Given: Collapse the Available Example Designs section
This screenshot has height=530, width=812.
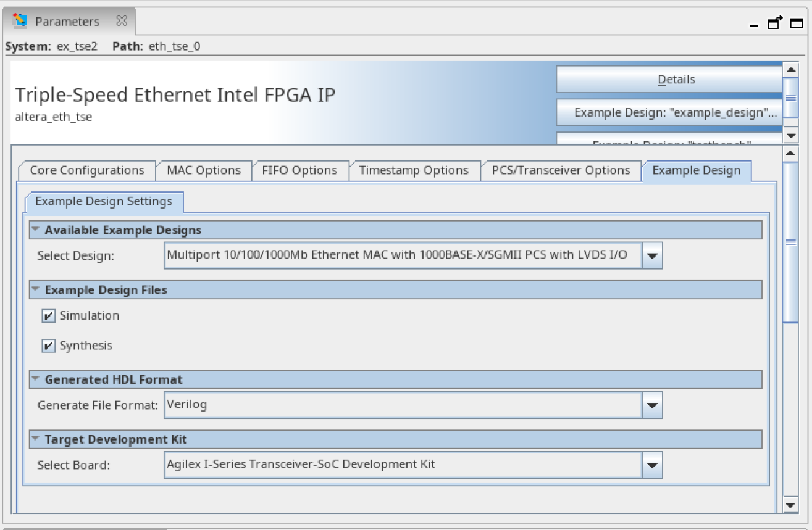Looking at the screenshot, I should [36, 230].
